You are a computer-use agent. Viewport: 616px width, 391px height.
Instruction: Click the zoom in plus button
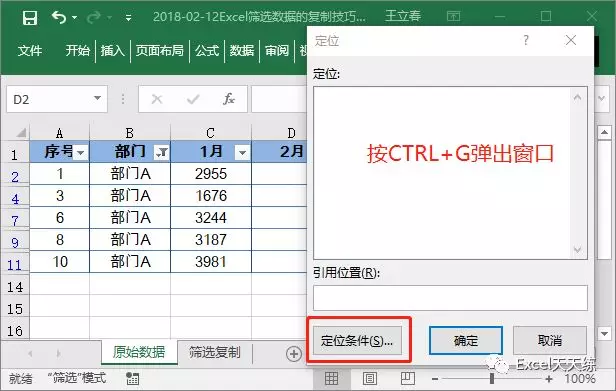pos(549,379)
